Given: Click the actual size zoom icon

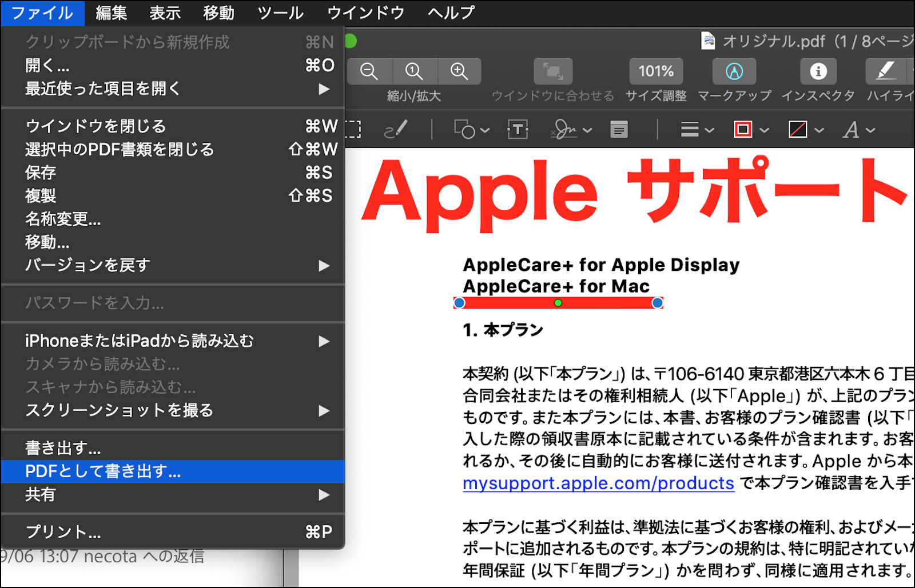Looking at the screenshot, I should point(414,71).
